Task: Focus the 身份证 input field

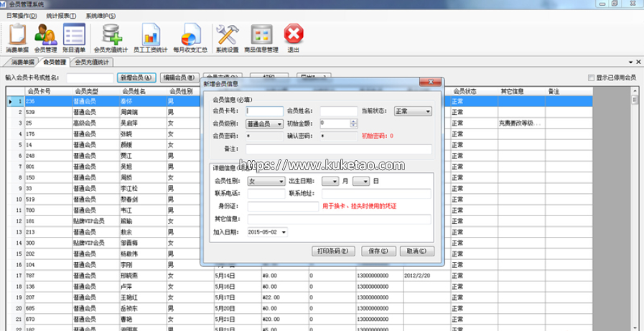Action: pos(283,207)
